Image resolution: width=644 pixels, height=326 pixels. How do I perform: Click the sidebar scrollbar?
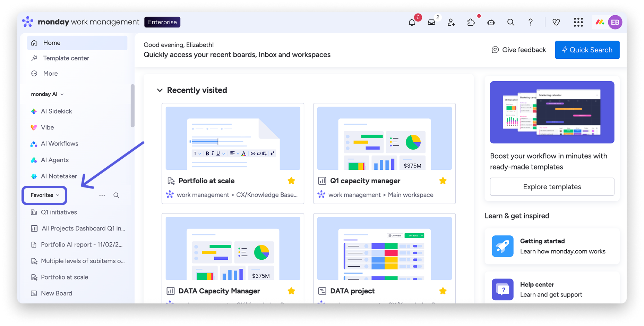(132, 106)
